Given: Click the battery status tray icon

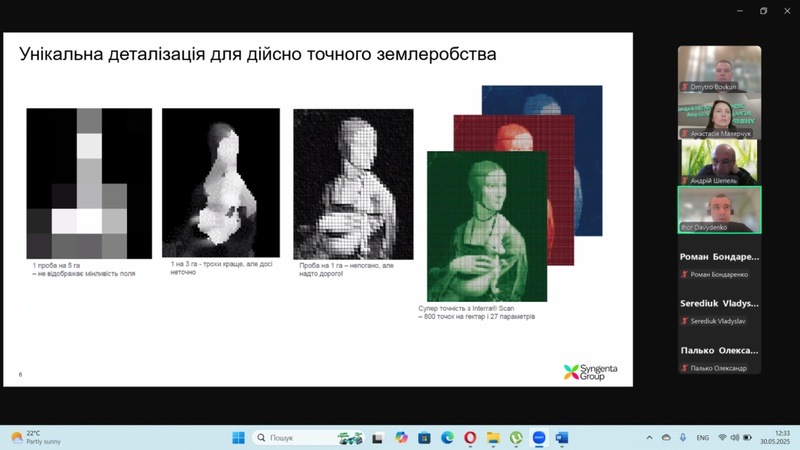Looking at the screenshot, I should pos(747,438).
